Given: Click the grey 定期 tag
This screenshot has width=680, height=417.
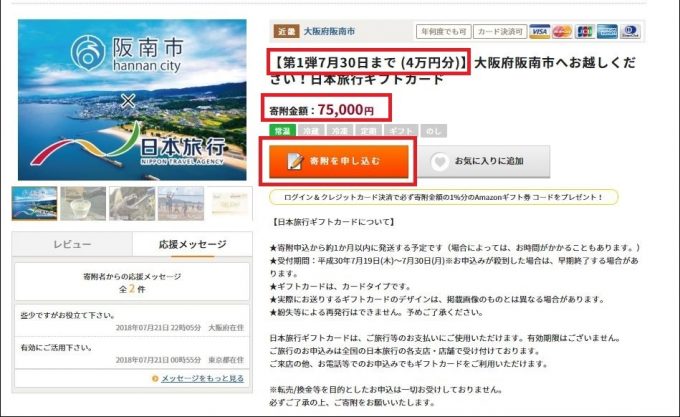Looking at the screenshot, I should point(368,130).
